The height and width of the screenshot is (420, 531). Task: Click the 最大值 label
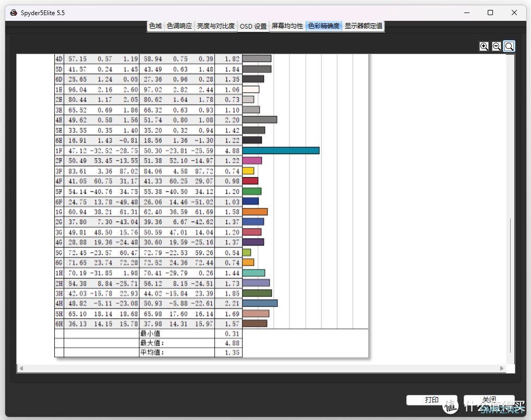click(152, 343)
